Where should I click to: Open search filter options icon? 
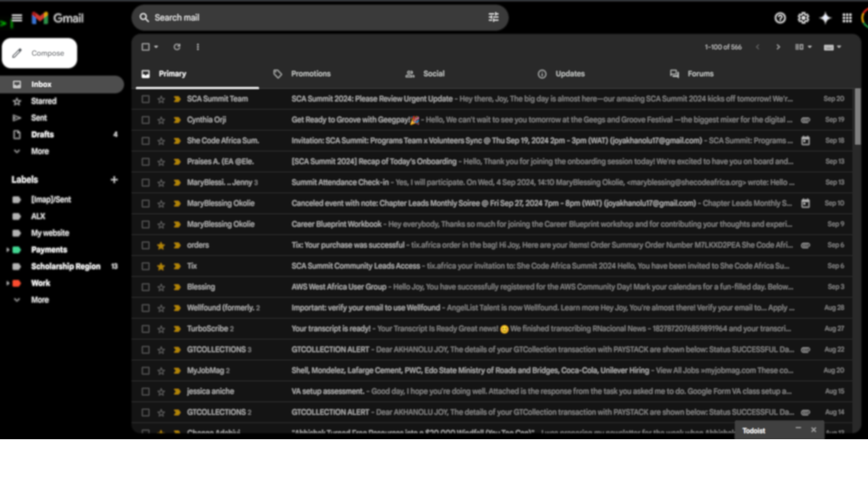[493, 17]
